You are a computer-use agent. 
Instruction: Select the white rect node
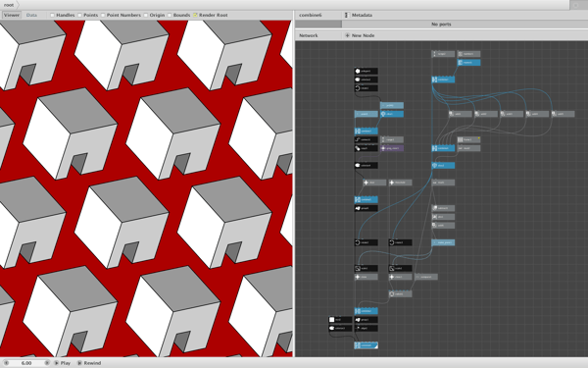340,320
